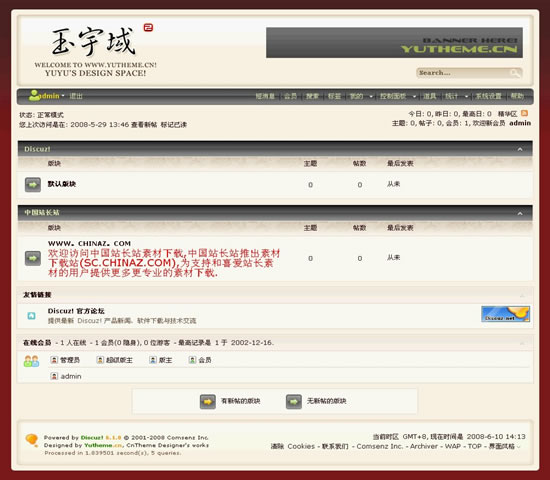The width and height of the screenshot is (550, 480).
Task: Collapse the 中国站长站 category section
Action: pos(520,213)
